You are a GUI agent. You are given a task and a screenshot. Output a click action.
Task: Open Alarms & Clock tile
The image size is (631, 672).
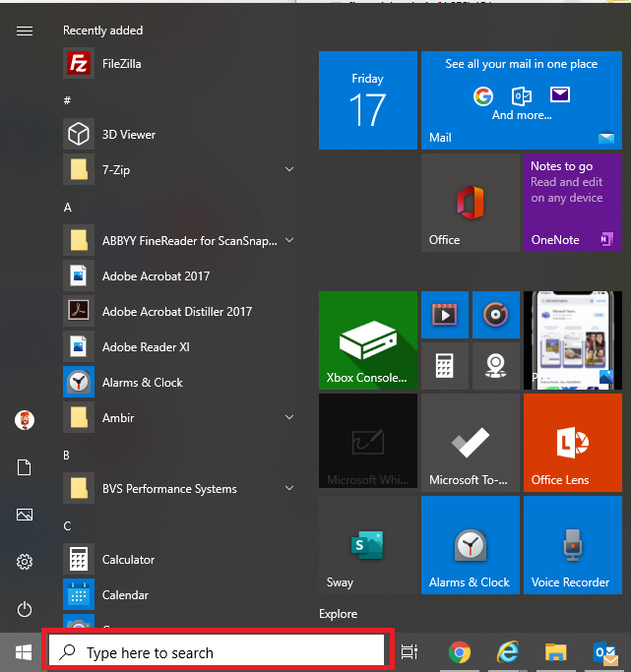pos(471,545)
